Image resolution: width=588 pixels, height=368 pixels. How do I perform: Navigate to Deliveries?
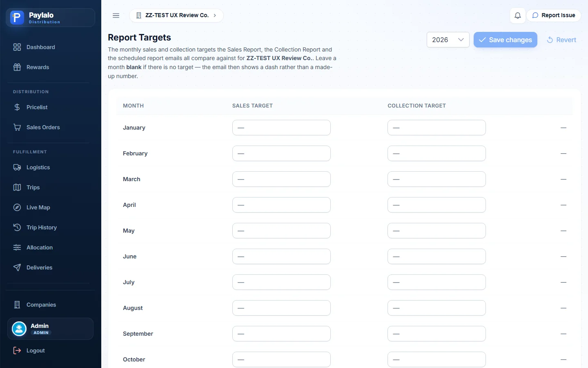[51, 267]
